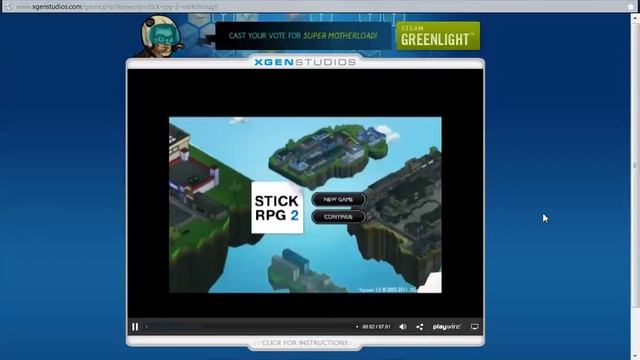Open the Super Motherload vote banner
The height and width of the screenshot is (360, 640).
click(x=303, y=36)
